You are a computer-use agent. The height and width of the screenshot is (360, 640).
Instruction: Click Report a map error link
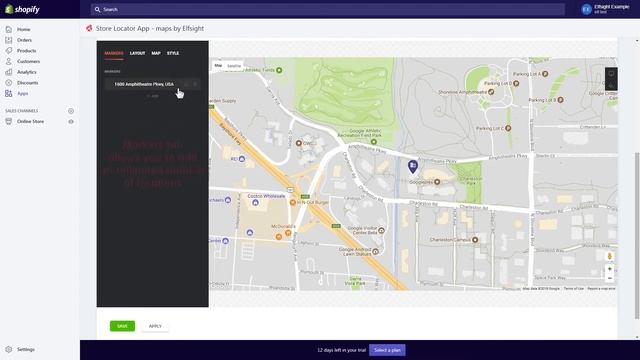click(601, 289)
